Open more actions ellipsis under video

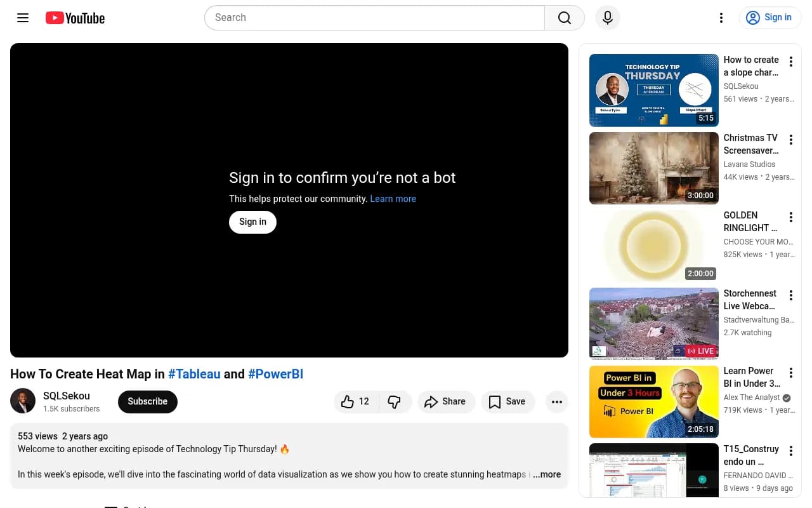[556, 401]
